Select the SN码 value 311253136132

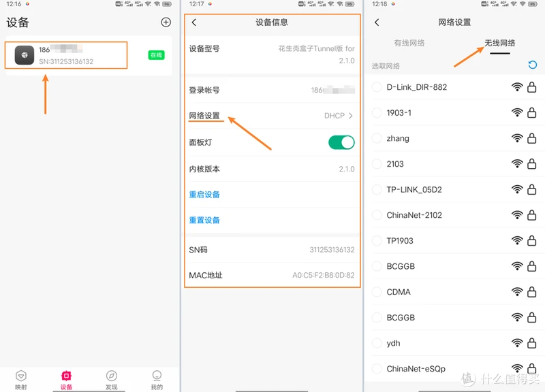tap(332, 250)
